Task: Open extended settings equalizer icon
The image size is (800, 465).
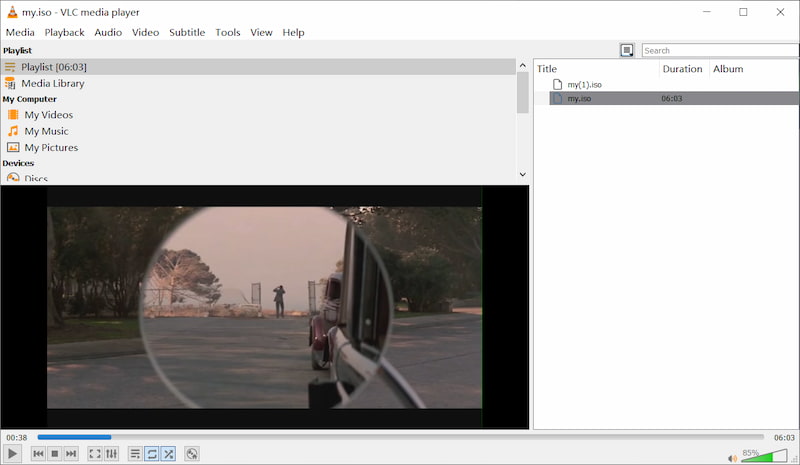Action: point(111,454)
